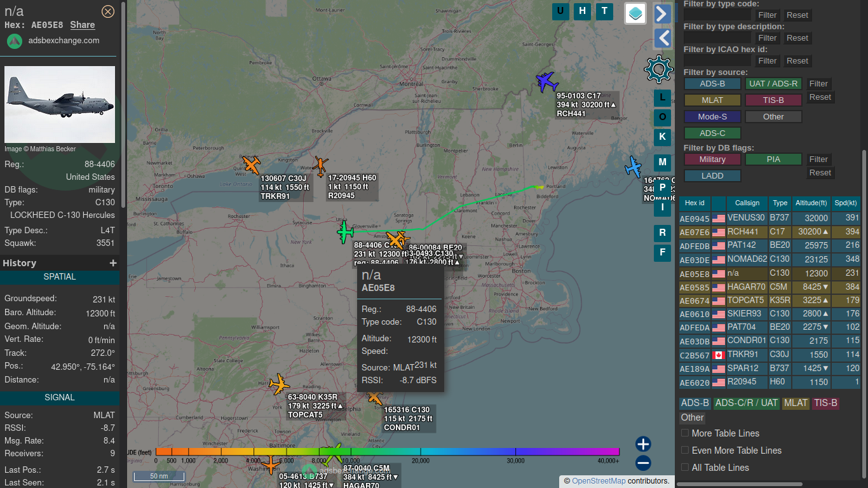The height and width of the screenshot is (488, 868).
Task: Select ADS-B source filter
Action: click(712, 83)
